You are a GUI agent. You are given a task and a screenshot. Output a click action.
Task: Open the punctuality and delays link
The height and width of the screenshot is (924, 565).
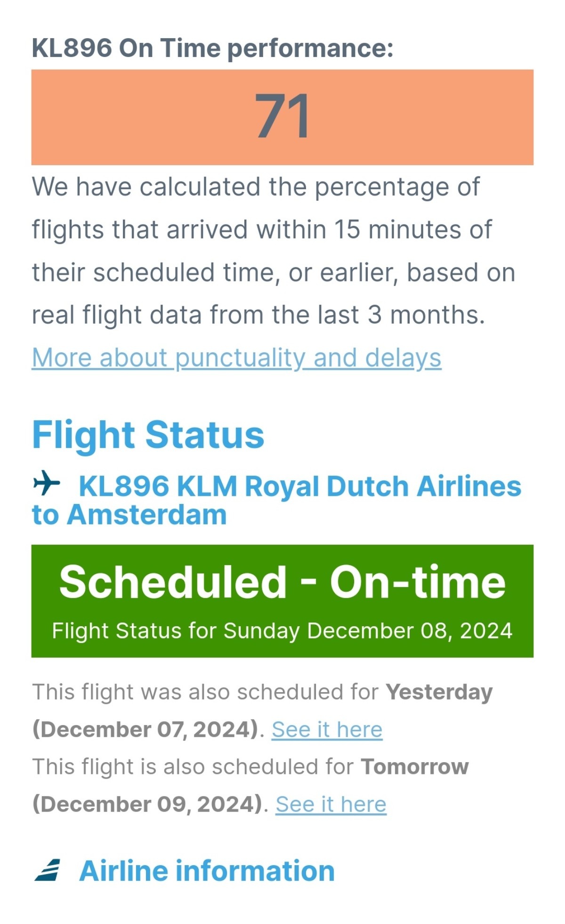(236, 358)
